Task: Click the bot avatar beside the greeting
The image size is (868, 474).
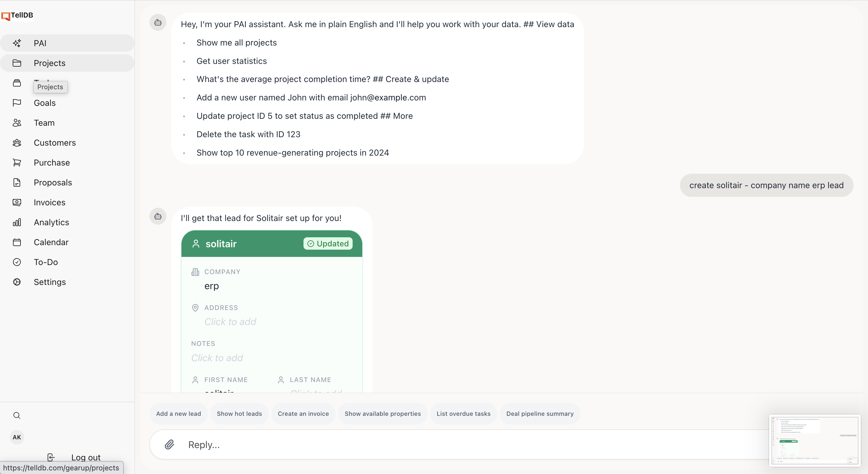Action: (x=158, y=22)
